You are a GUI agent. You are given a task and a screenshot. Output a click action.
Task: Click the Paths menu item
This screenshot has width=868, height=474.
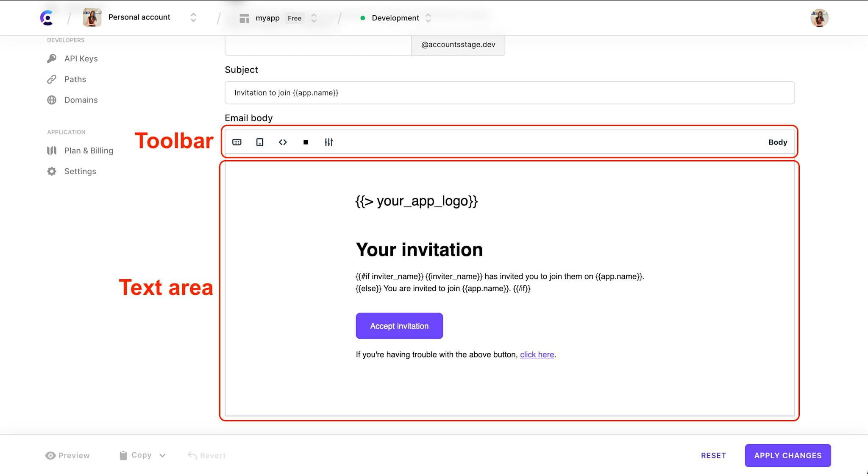tap(75, 79)
